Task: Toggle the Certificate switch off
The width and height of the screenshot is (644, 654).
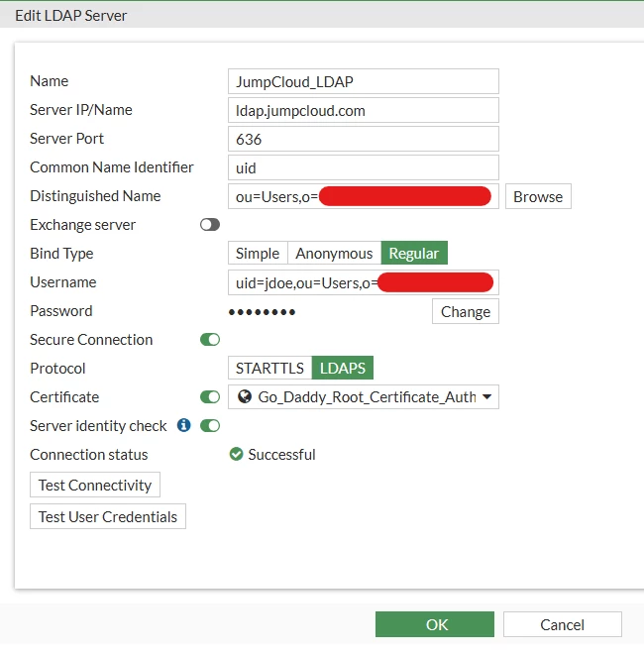Action: [210, 397]
